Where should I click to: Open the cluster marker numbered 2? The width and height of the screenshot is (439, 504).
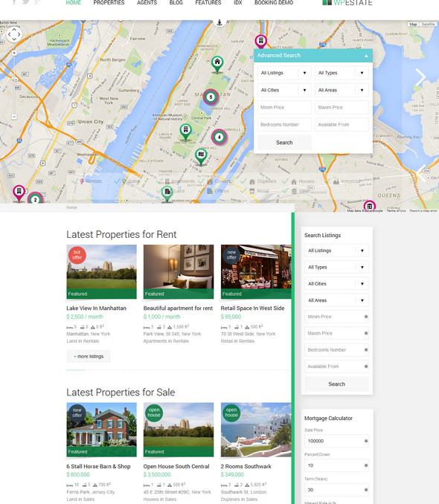(36, 199)
